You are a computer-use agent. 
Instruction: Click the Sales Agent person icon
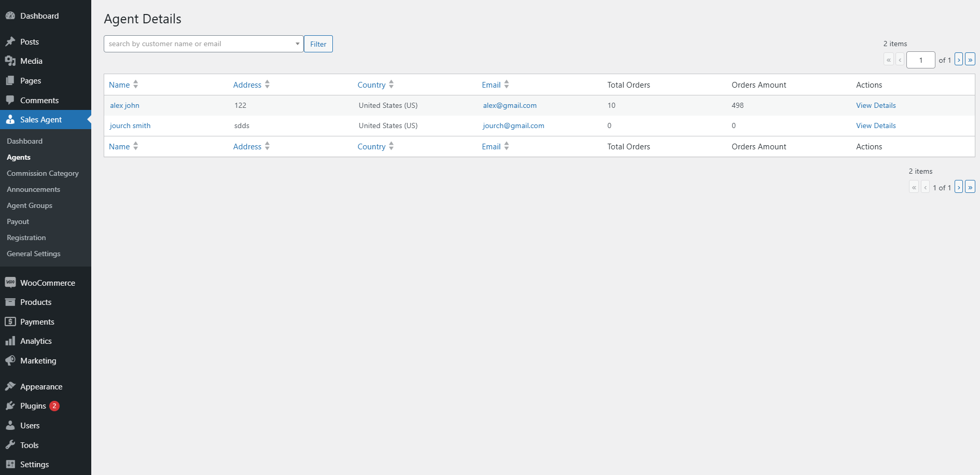[10, 120]
